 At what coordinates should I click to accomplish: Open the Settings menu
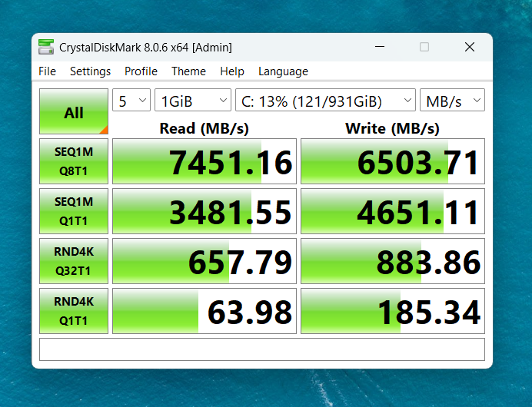click(90, 71)
